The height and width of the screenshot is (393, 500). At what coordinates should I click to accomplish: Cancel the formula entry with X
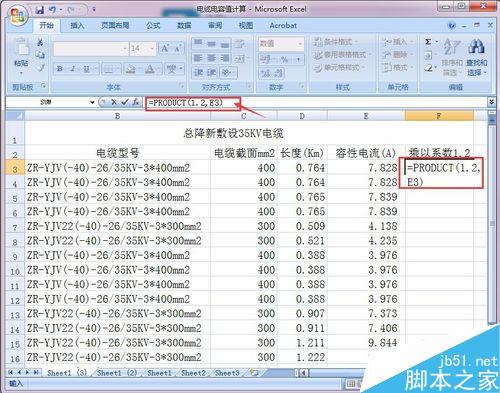114,102
